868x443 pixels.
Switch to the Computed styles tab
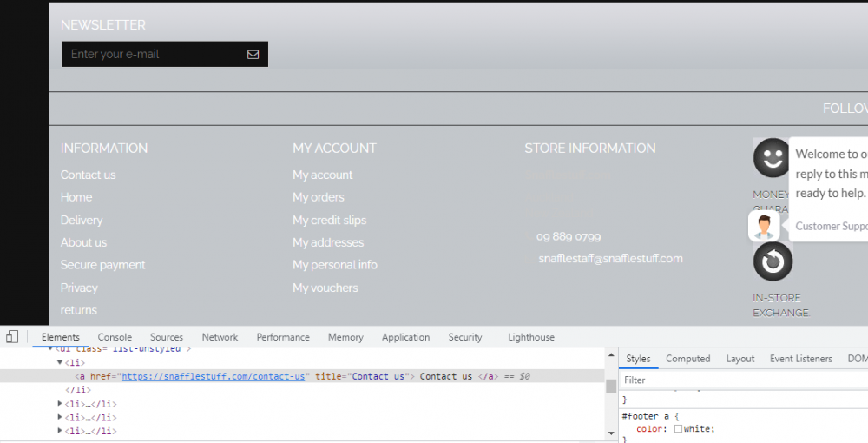click(687, 359)
